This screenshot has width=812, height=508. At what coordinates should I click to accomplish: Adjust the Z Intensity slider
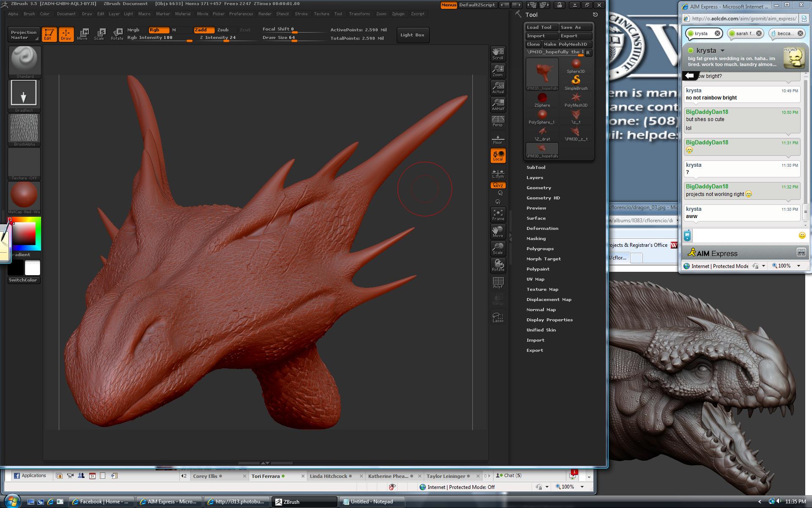coord(226,38)
